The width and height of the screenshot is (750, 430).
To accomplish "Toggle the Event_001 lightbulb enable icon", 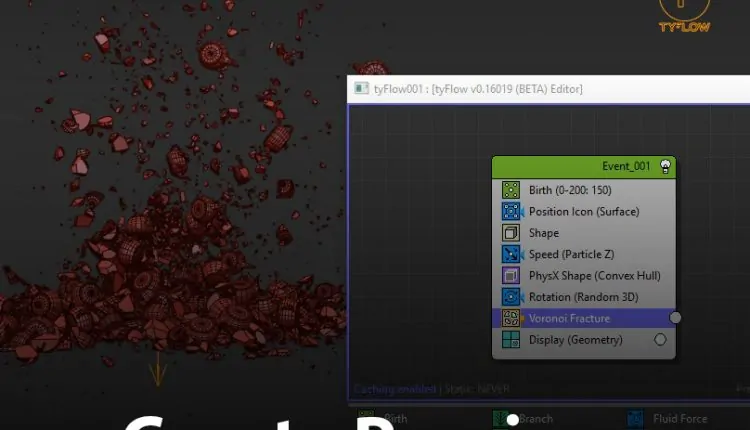I will click(x=665, y=166).
